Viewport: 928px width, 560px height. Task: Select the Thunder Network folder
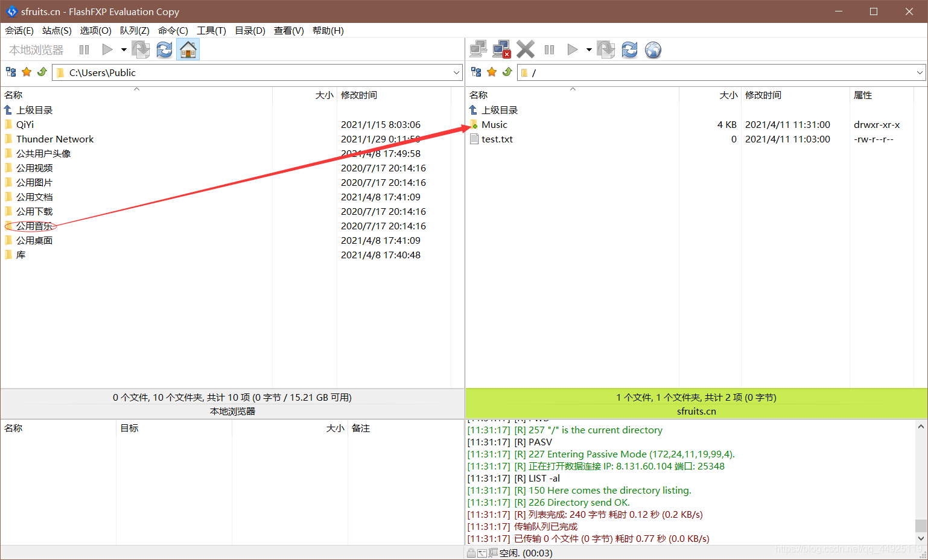(x=55, y=139)
